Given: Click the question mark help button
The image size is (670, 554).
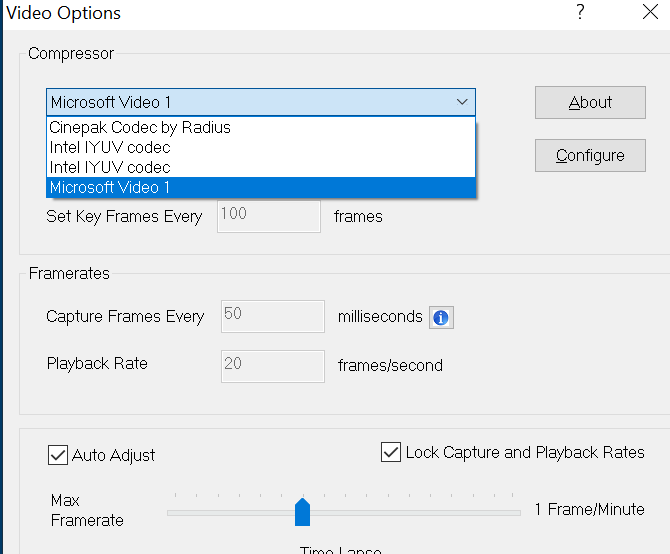Looking at the screenshot, I should point(580,12).
